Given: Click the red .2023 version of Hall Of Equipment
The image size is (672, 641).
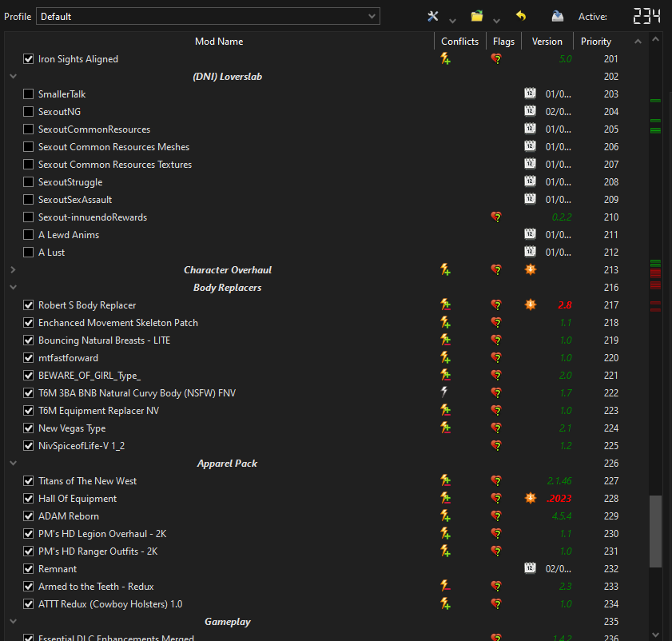Looking at the screenshot, I should pyautogui.click(x=559, y=498).
